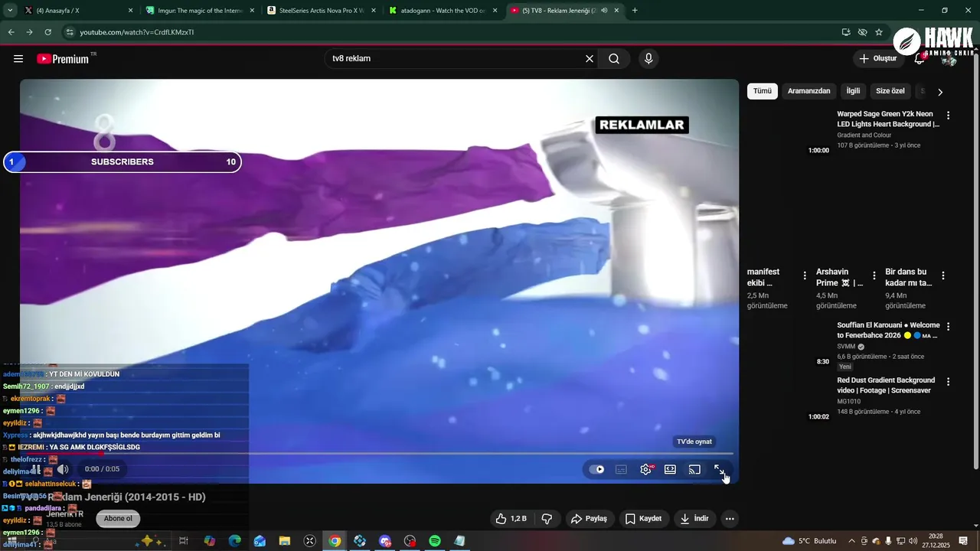The width and height of the screenshot is (980, 551).
Task: Go to YouTube Premium home logo
Action: click(x=63, y=59)
